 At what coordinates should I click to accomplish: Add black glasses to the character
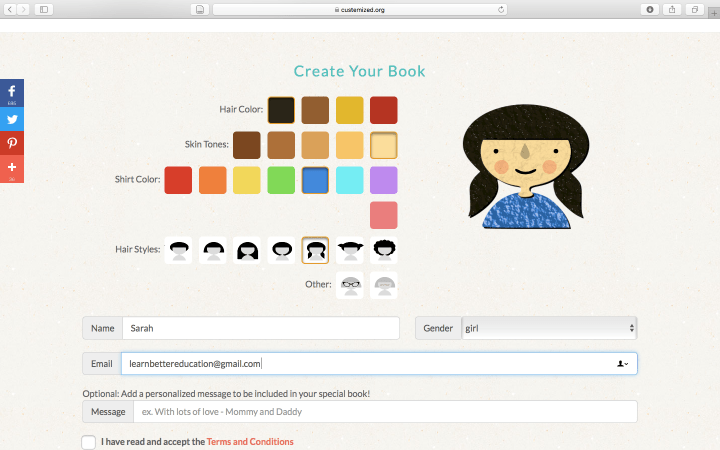tap(350, 285)
